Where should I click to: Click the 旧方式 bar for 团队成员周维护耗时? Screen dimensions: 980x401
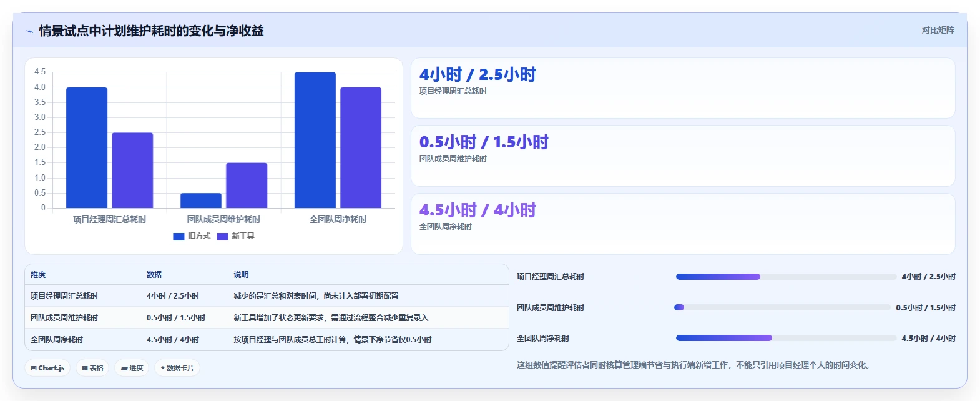click(201, 200)
